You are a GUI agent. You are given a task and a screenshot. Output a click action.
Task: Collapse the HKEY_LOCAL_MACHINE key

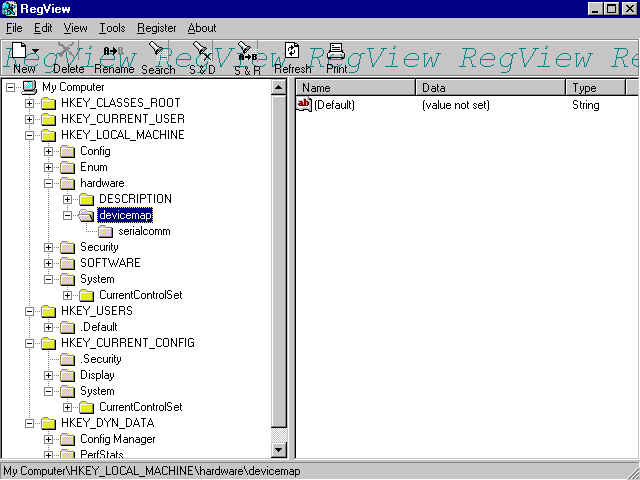click(30, 135)
